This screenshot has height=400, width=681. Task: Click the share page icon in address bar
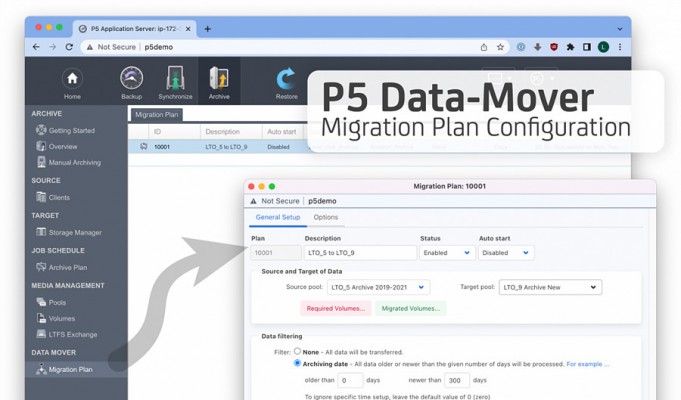click(x=484, y=47)
